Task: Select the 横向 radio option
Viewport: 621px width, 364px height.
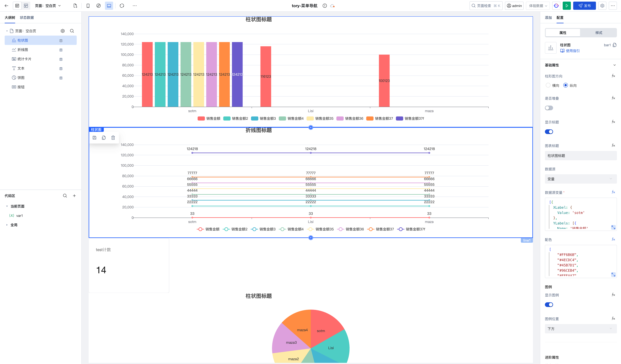Action: click(548, 85)
